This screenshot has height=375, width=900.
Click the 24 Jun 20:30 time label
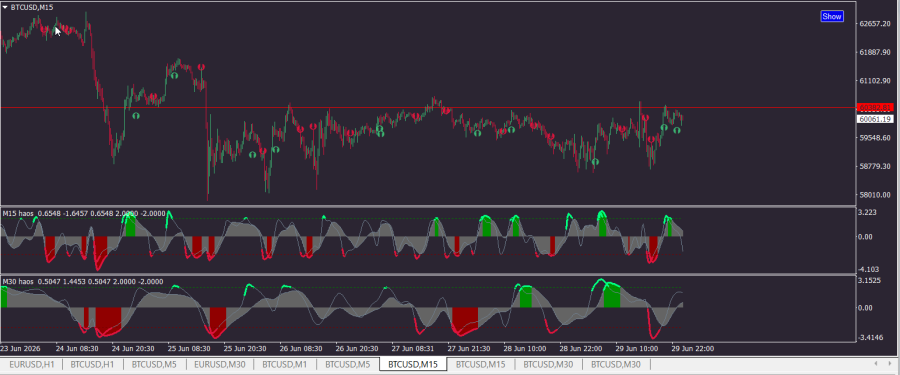(x=133, y=349)
